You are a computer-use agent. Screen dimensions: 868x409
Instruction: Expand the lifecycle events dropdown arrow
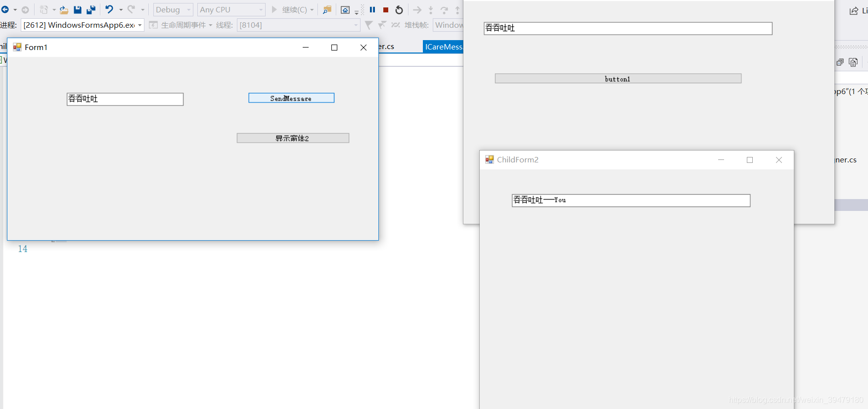[211, 25]
